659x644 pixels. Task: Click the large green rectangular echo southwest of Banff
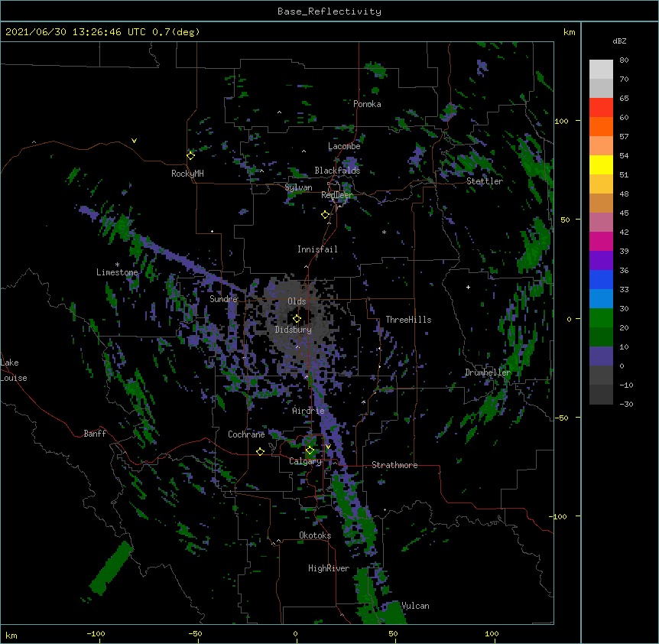(111, 568)
